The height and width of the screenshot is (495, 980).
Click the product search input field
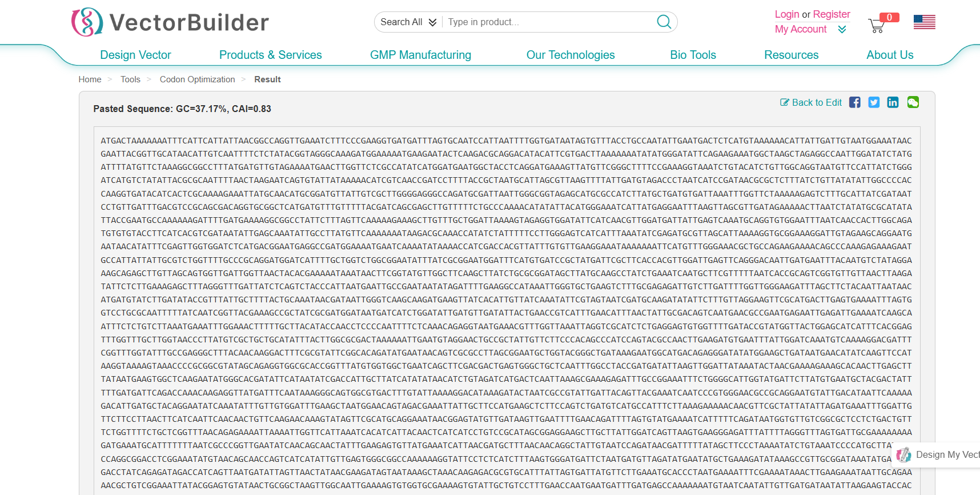[548, 22]
